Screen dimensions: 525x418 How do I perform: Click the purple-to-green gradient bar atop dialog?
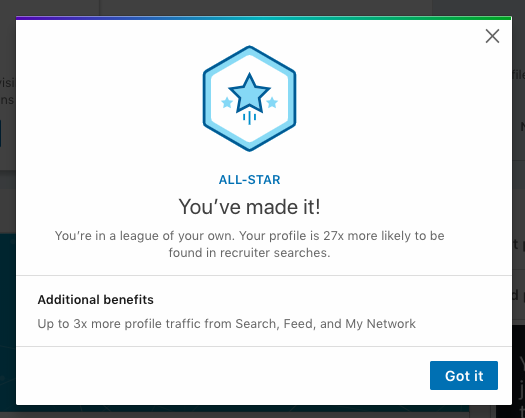pyautogui.click(x=264, y=18)
